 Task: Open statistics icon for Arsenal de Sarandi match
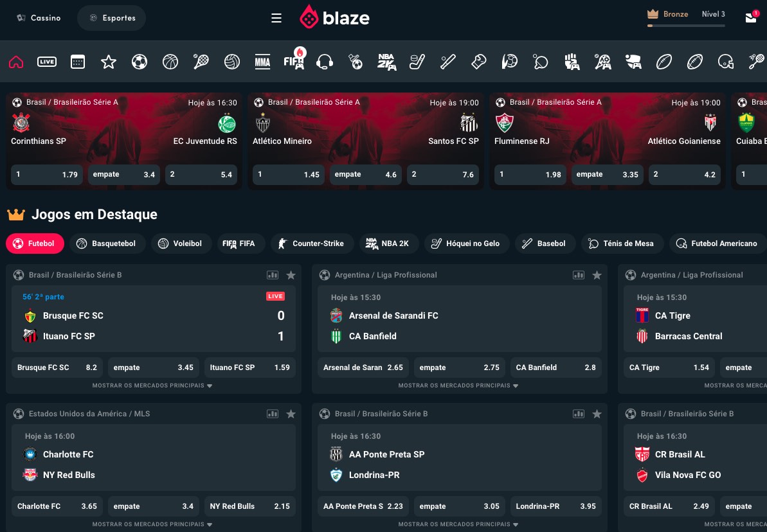(579, 275)
